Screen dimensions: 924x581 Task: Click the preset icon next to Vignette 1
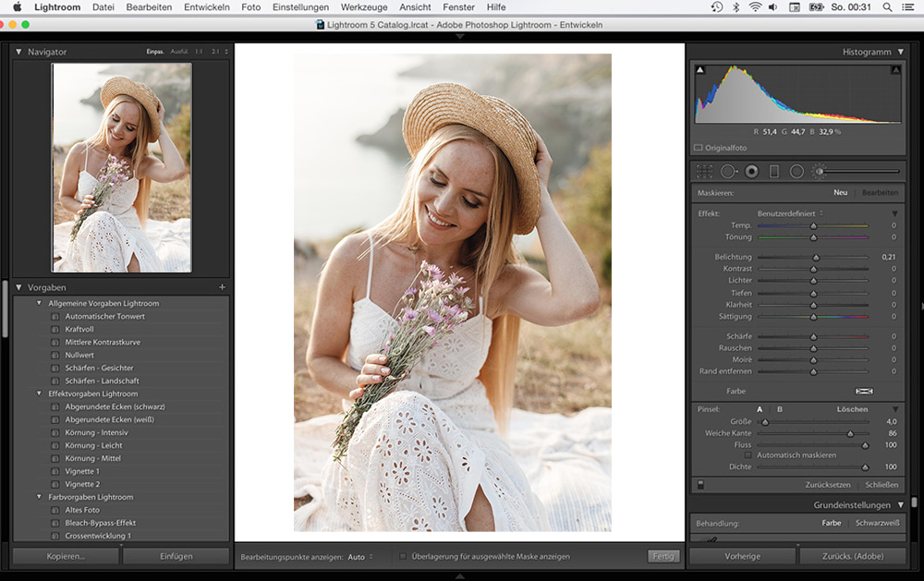click(55, 471)
